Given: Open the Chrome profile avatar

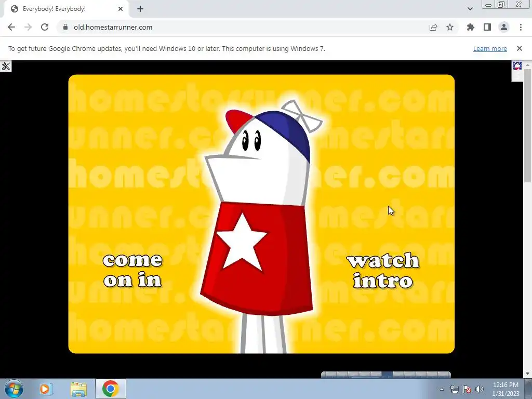Looking at the screenshot, I should (x=504, y=27).
